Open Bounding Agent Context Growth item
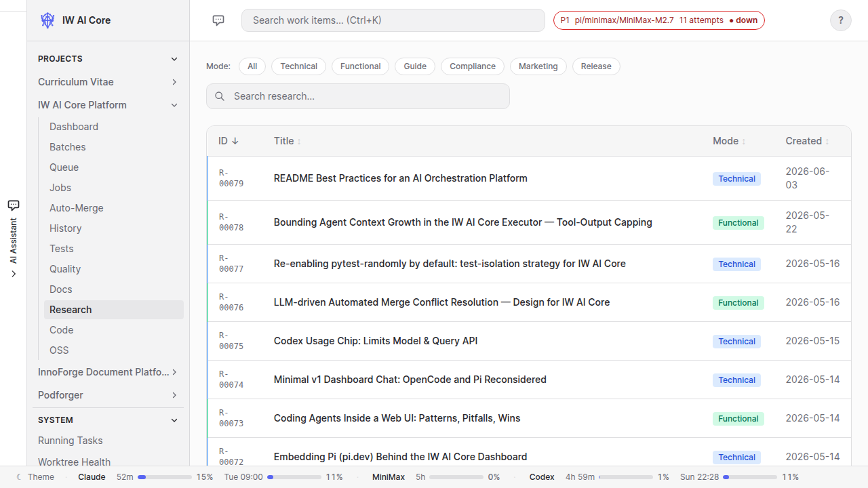This screenshot has height=488, width=868. pyautogui.click(x=462, y=222)
